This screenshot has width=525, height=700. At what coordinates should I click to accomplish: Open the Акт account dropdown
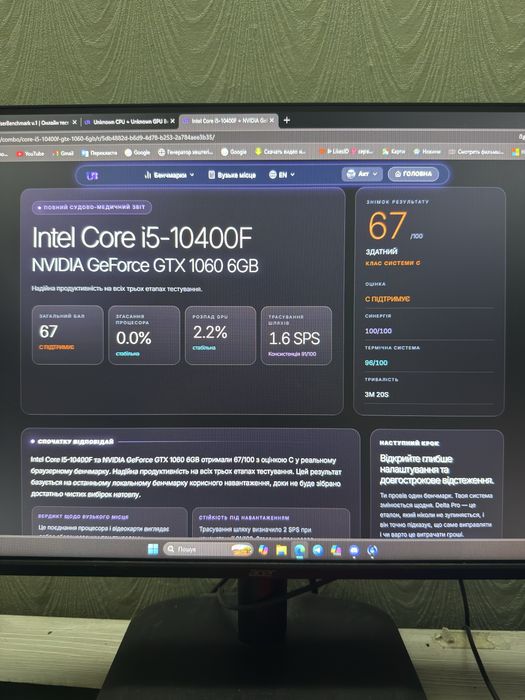(x=362, y=174)
